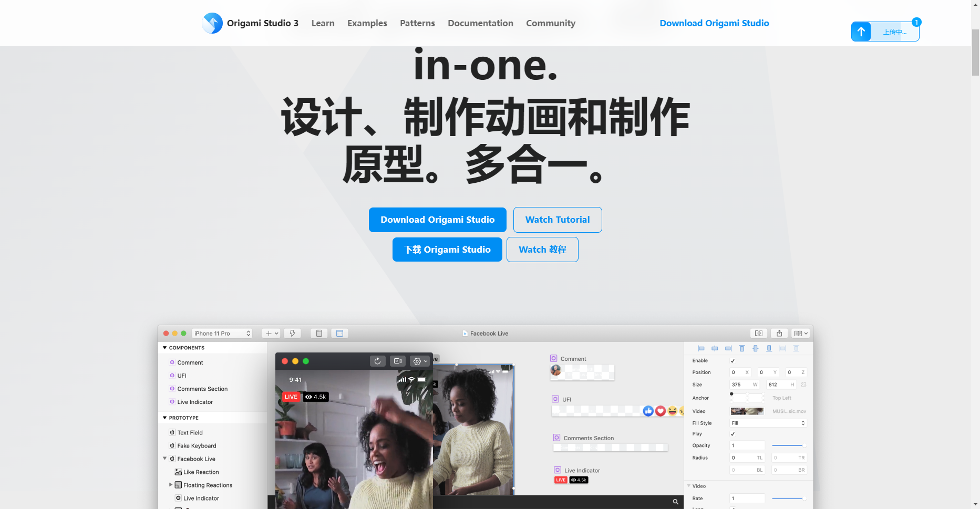This screenshot has width=980, height=509.
Task: Click the Watch Tutorial button
Action: coord(558,220)
